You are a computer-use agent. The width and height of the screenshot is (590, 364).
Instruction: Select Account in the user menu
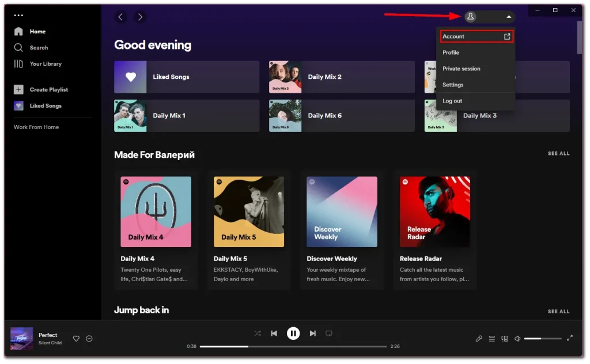tap(476, 36)
